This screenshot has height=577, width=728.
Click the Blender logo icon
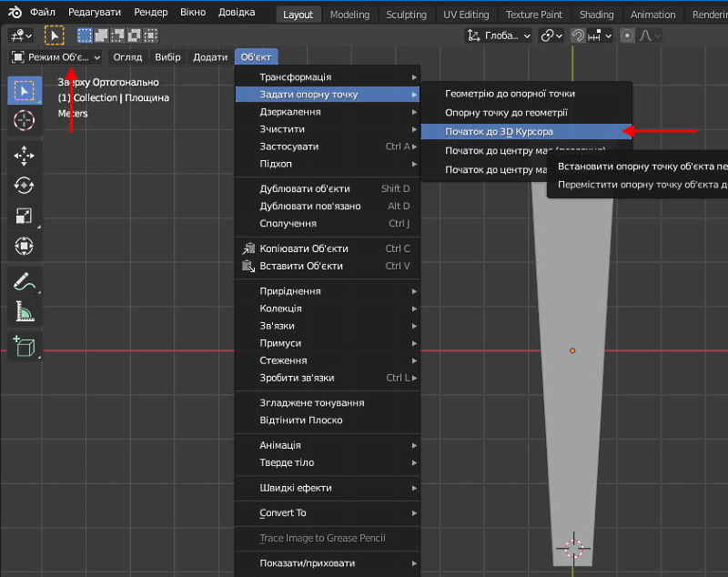(15, 13)
